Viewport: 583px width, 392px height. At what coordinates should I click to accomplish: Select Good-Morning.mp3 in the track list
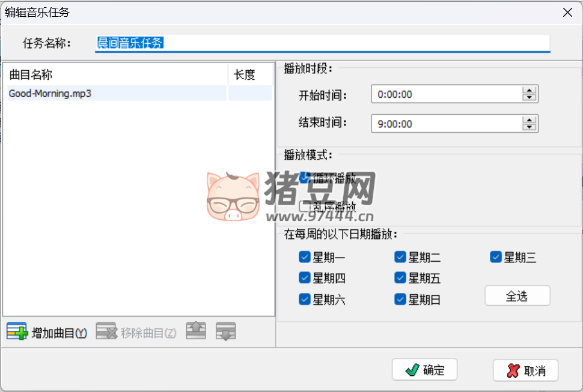coord(50,94)
